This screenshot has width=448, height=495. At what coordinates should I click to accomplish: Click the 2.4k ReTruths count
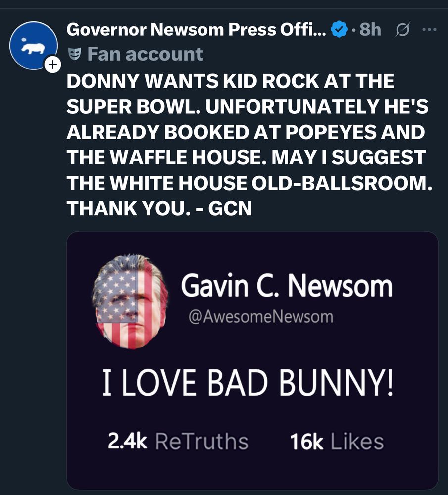pos(178,442)
